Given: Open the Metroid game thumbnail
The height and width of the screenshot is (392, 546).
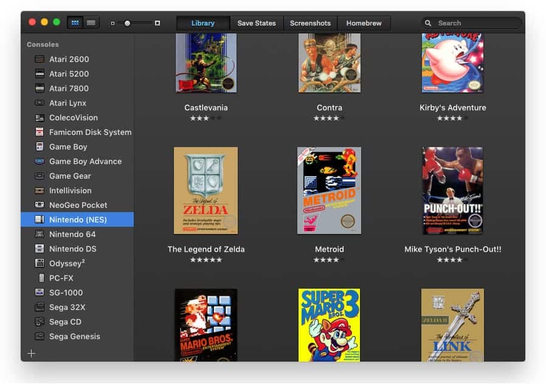Looking at the screenshot, I should pos(329,190).
